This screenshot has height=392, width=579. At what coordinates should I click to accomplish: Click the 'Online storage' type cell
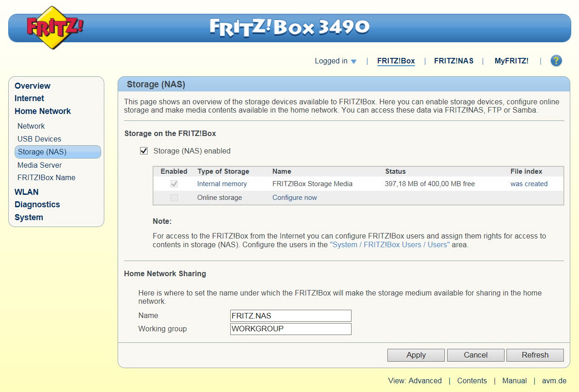click(220, 198)
